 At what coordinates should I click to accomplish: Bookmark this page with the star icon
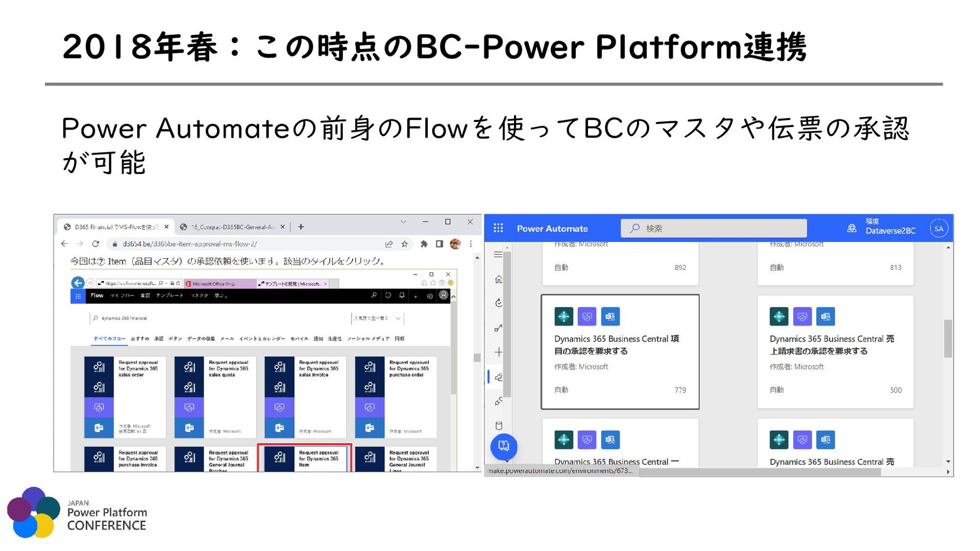[x=405, y=244]
